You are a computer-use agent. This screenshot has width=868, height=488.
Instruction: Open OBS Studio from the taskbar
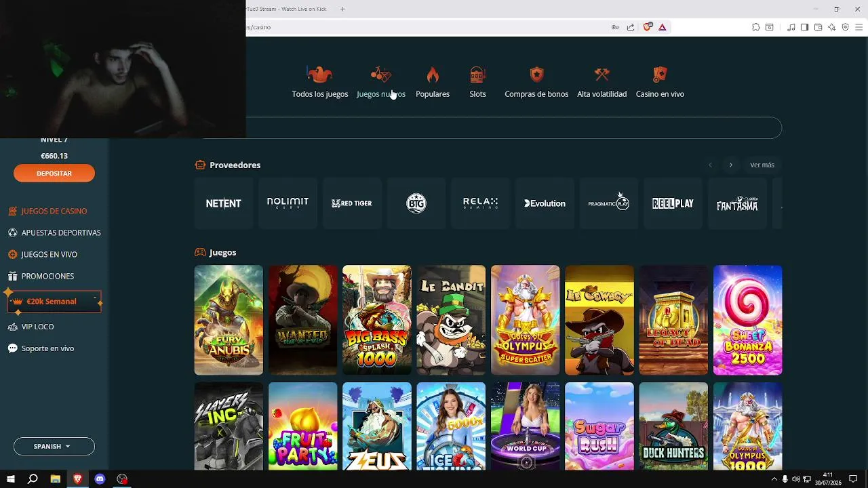pos(122,479)
